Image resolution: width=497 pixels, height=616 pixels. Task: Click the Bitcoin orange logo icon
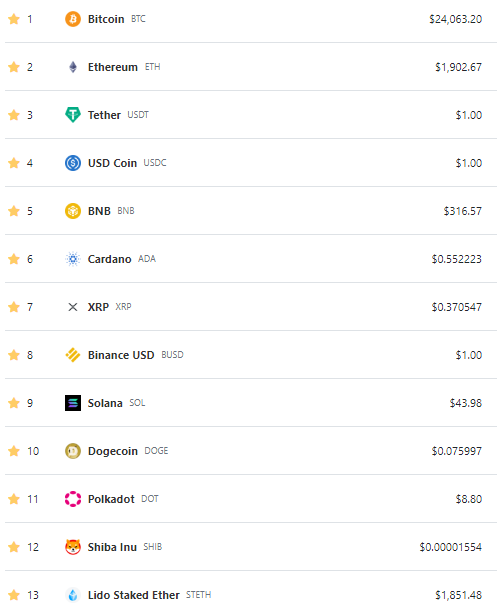click(73, 19)
